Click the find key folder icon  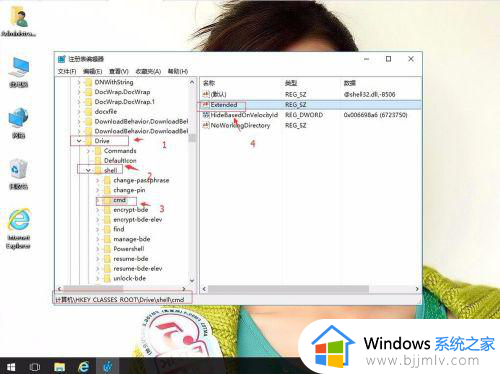tap(107, 229)
